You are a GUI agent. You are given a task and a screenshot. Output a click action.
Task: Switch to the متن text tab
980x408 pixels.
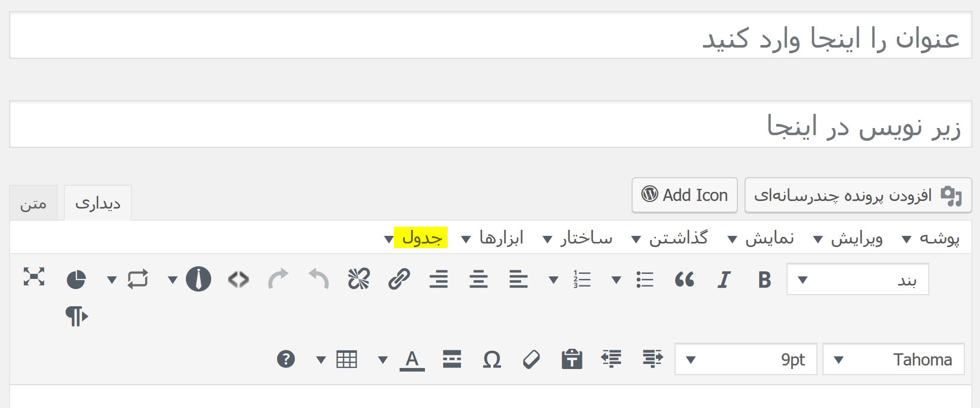pyautogui.click(x=33, y=203)
